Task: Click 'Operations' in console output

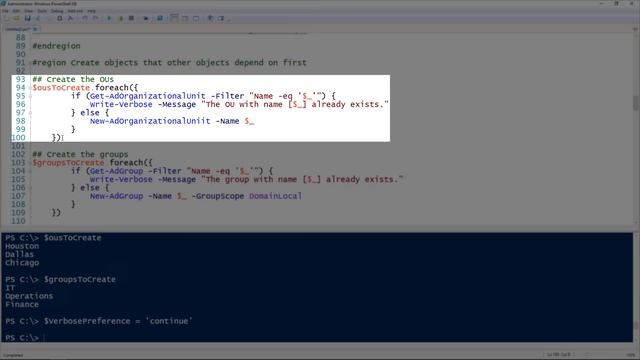Action: pos(29,296)
